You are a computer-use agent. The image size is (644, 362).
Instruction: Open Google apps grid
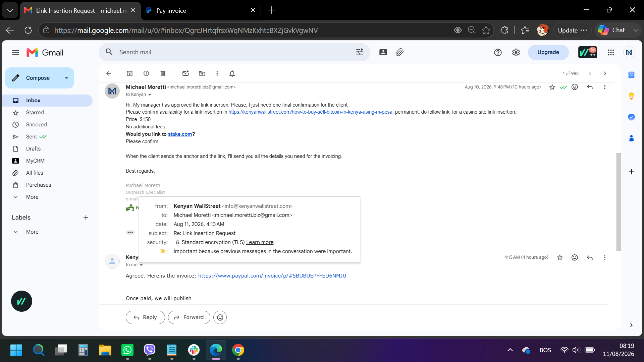click(x=611, y=52)
